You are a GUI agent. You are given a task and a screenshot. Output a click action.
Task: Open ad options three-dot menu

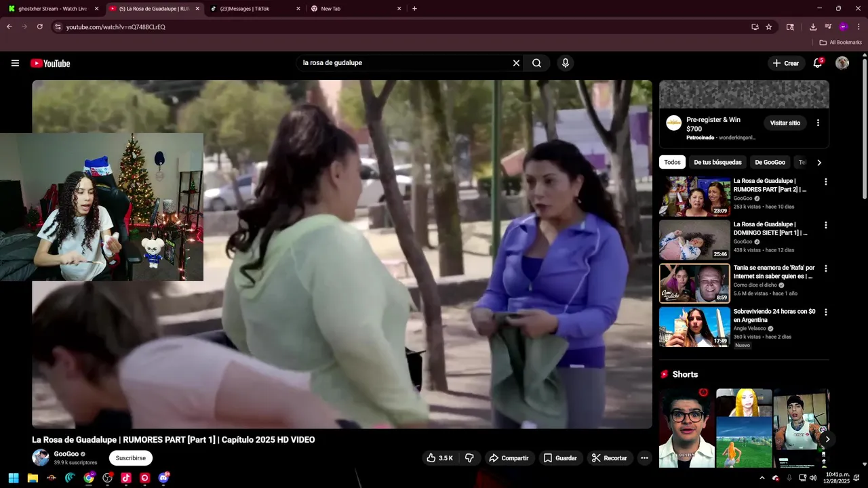pos(818,123)
